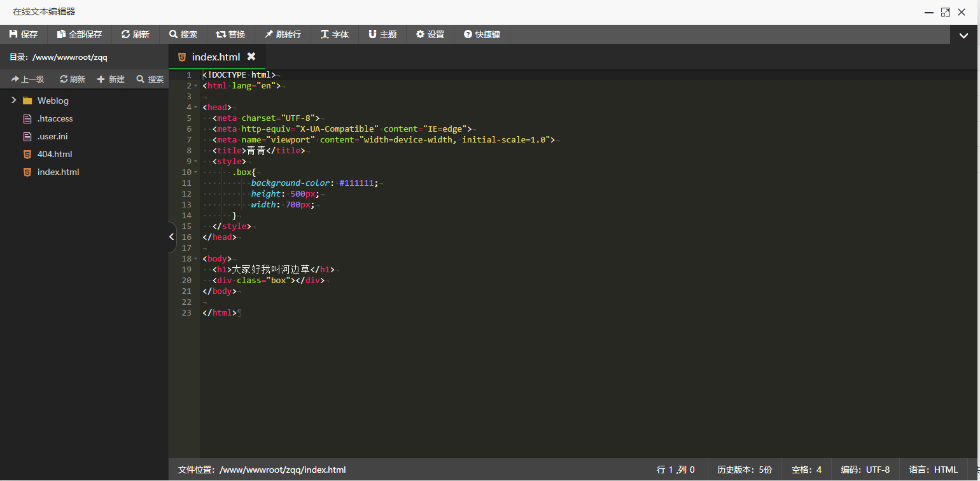Click the 行 1, 列 0 cursor position
The image size is (980, 481).
pyautogui.click(x=675, y=470)
